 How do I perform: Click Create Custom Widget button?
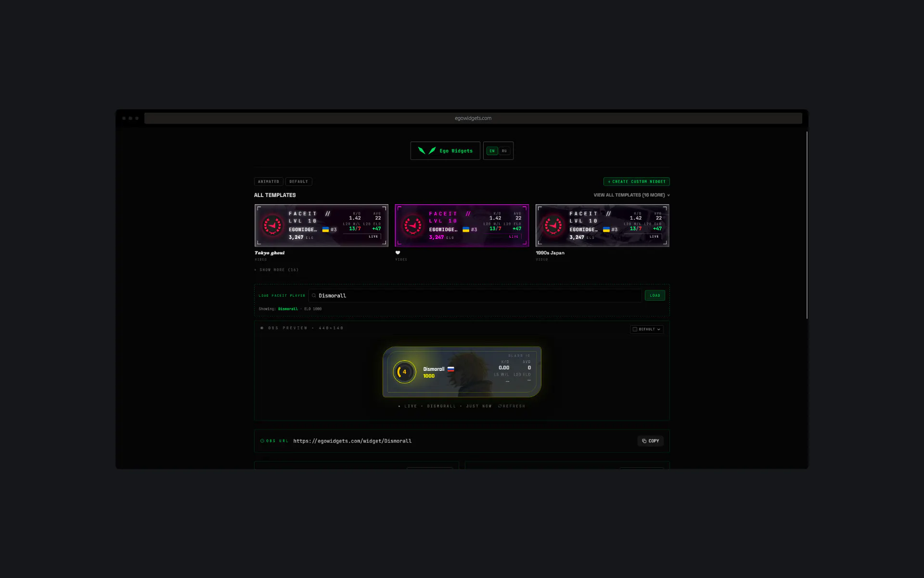636,182
